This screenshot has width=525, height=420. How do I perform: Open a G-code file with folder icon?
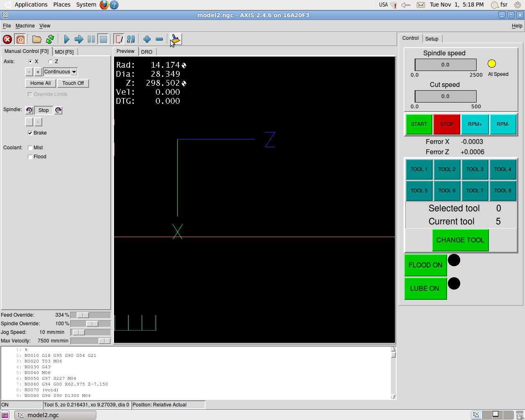click(37, 39)
